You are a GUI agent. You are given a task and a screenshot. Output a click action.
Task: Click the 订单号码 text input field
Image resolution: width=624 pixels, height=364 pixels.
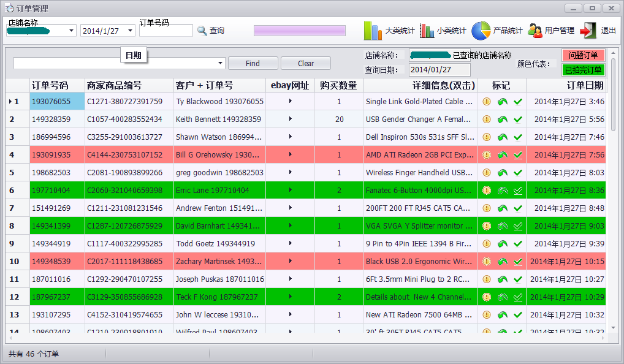(x=166, y=31)
